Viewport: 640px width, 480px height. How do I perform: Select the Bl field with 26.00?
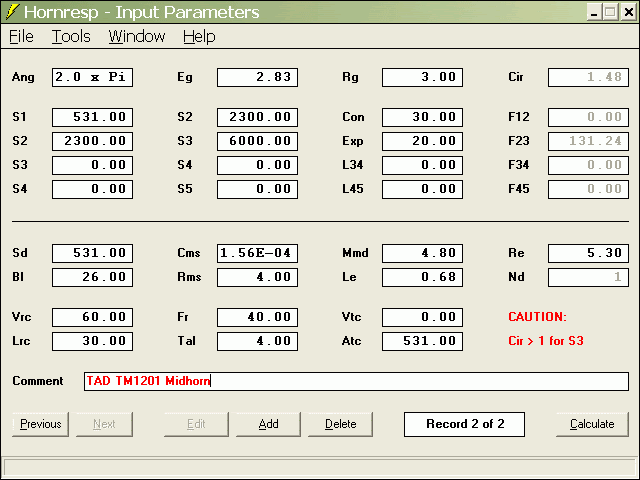tap(92, 277)
